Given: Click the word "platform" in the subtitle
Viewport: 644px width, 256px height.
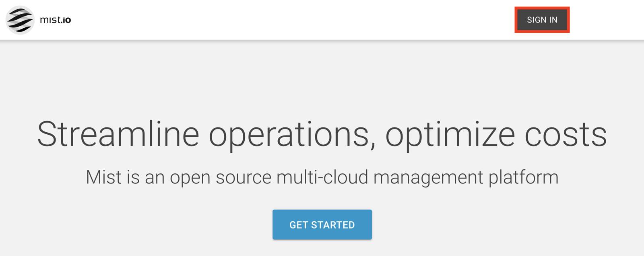Looking at the screenshot, I should click(523, 177).
